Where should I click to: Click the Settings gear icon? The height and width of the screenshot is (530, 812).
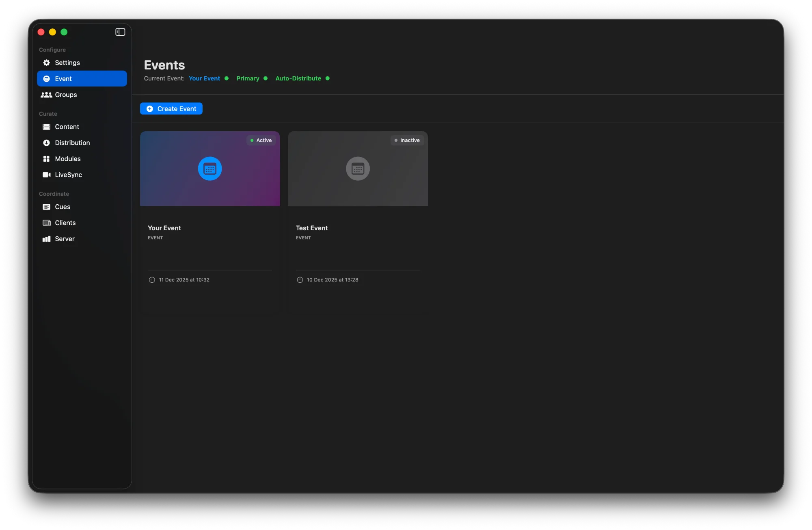[x=47, y=63]
